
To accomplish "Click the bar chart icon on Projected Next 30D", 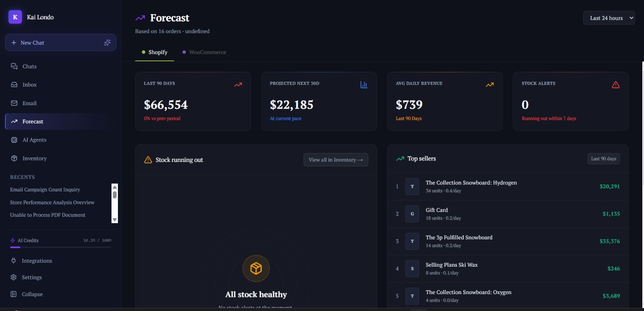I will [x=364, y=85].
